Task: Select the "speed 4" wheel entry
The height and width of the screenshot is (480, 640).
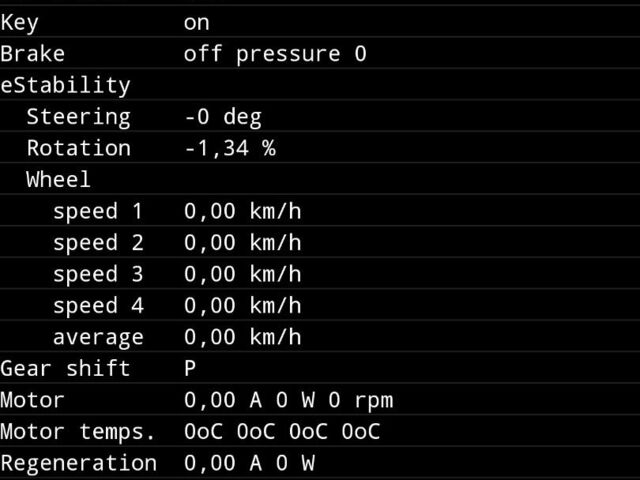Action: (x=98, y=306)
